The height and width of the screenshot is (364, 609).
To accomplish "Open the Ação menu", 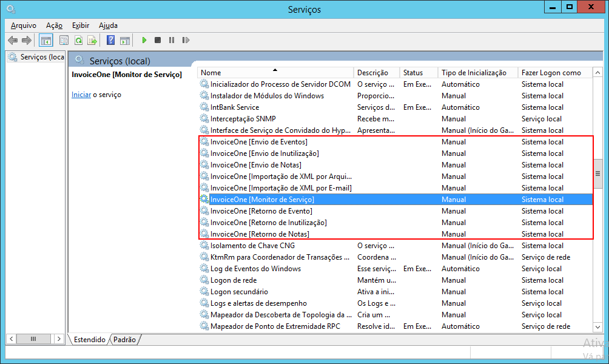I will tap(54, 25).
